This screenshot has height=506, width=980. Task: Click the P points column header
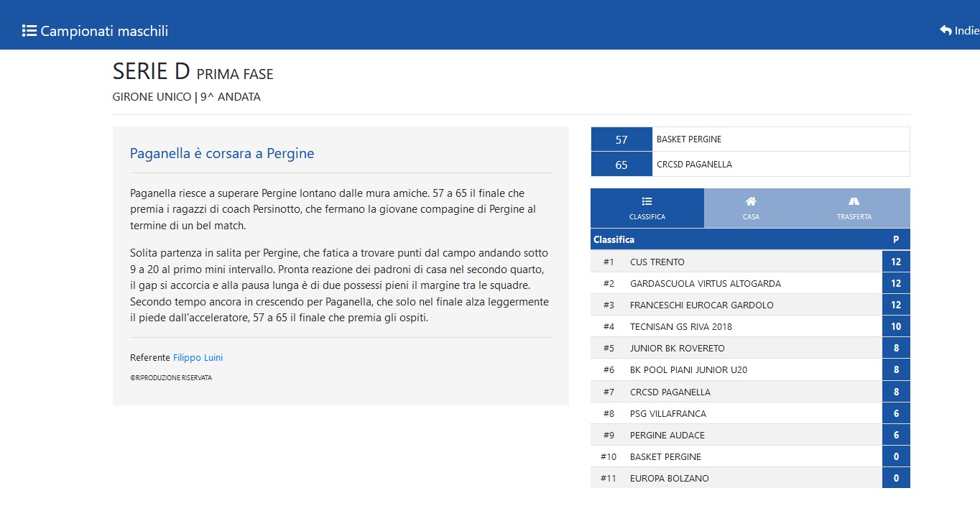(896, 239)
